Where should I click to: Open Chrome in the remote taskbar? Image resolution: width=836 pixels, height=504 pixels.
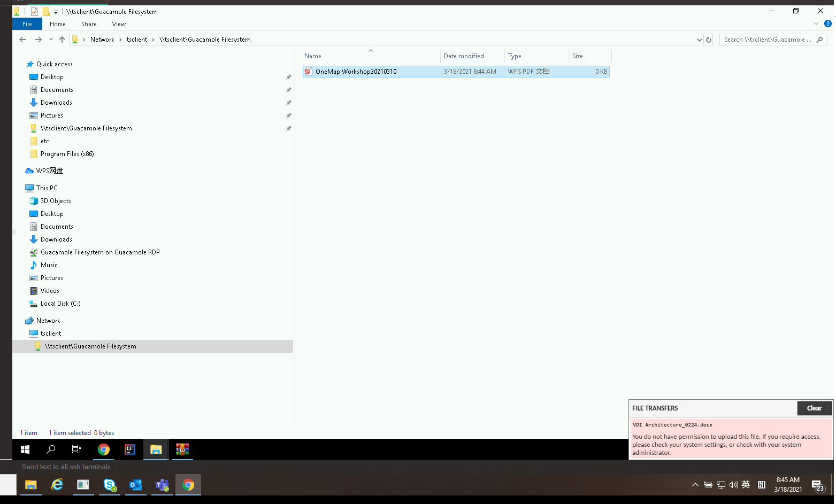104,449
